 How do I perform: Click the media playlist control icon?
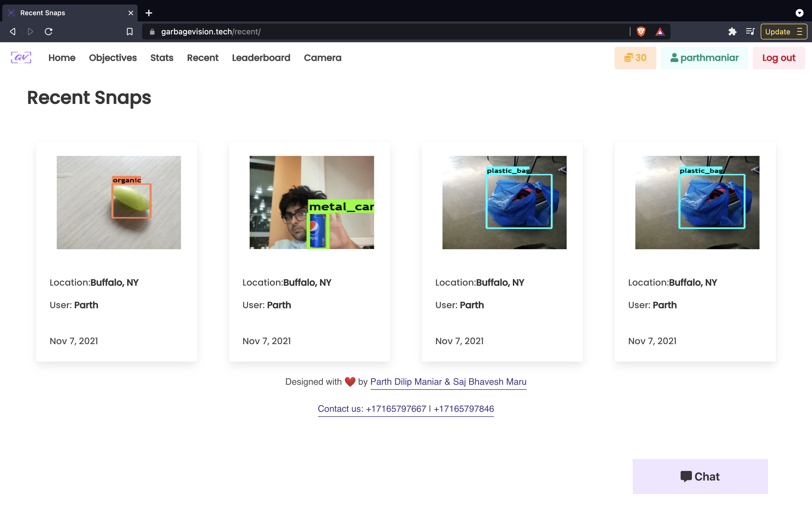(x=750, y=32)
